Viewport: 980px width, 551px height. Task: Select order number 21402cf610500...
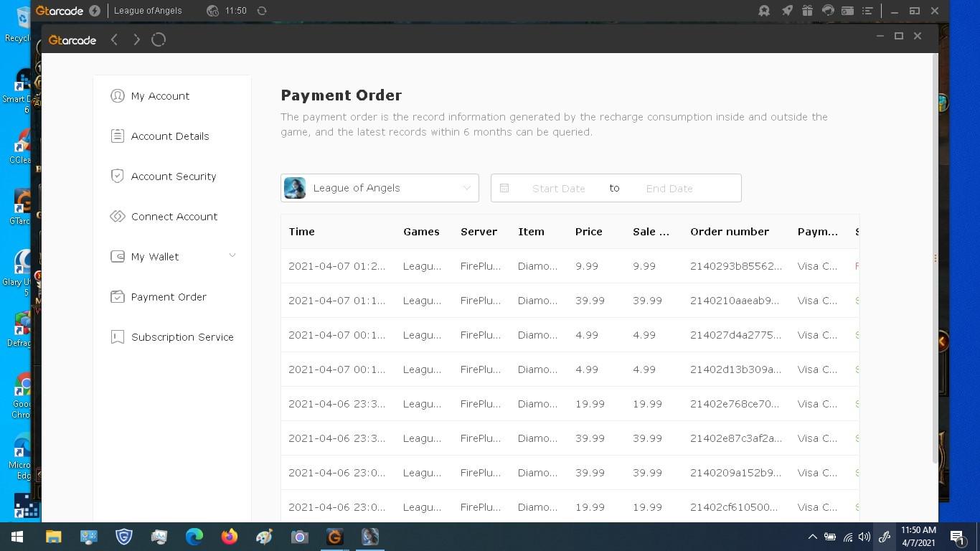click(x=734, y=507)
